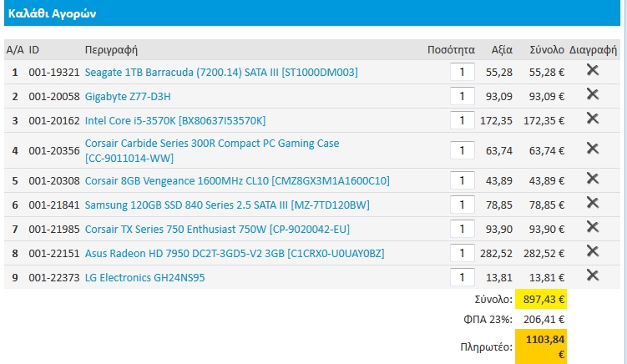The image size is (627, 364).
Task: Delete the Gigabyte Z77-D3H row
Action: pyautogui.click(x=593, y=94)
